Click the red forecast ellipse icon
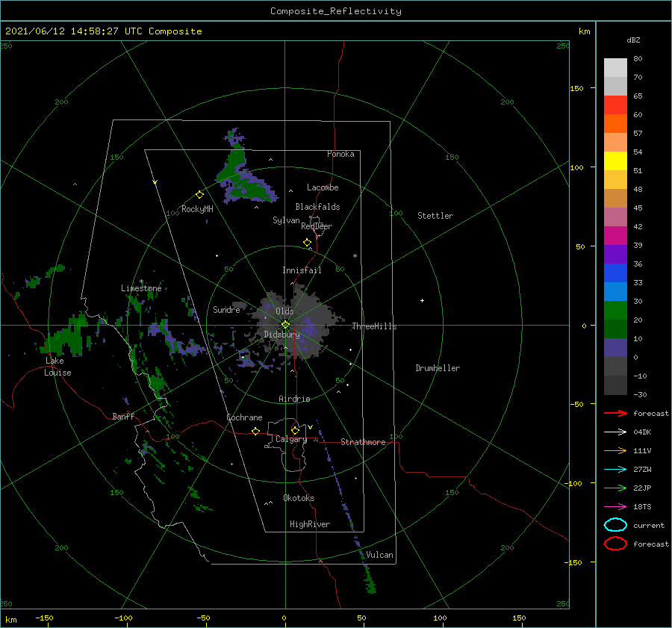Viewport: 672px width, 628px height. tap(615, 544)
